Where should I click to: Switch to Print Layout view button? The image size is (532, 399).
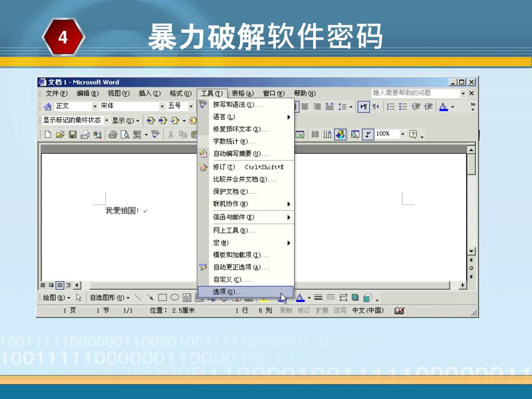pos(60,285)
